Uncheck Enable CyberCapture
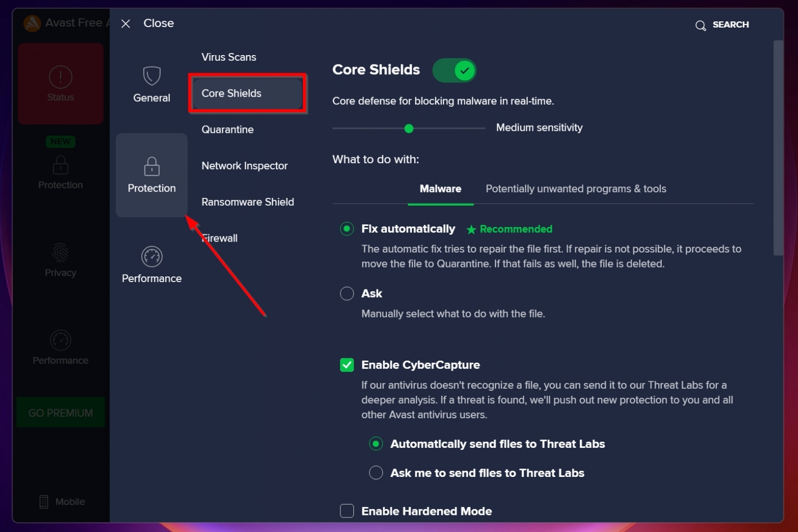This screenshot has width=798, height=532. (x=347, y=365)
